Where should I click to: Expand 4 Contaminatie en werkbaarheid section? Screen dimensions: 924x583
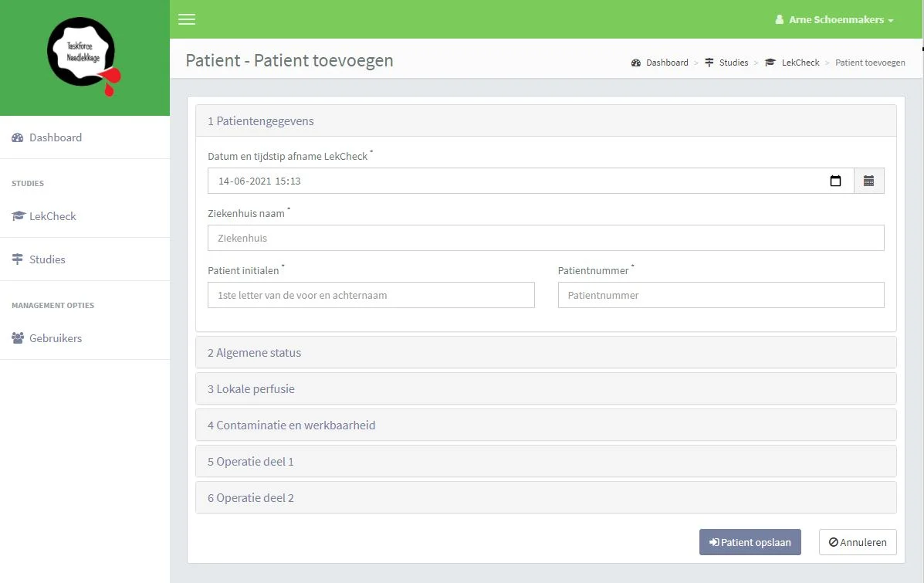tap(291, 425)
